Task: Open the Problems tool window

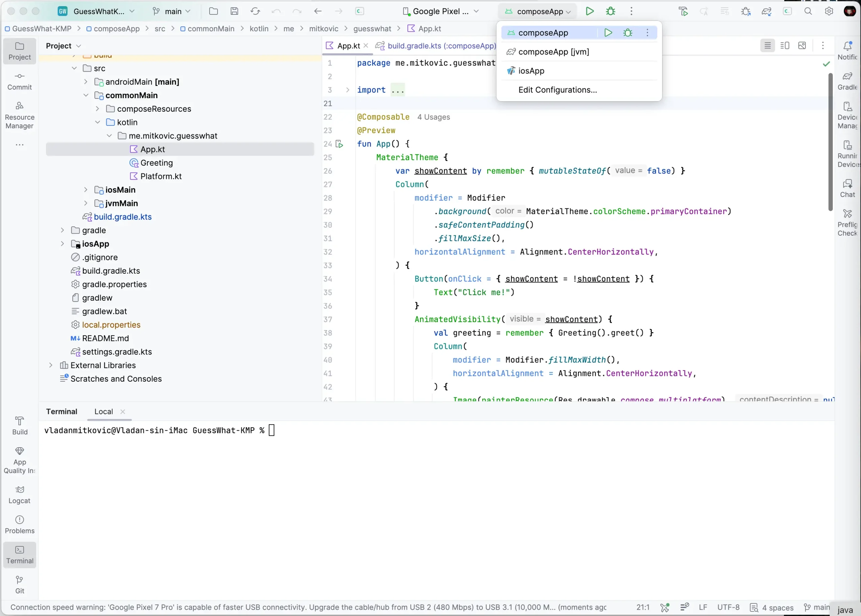Action: click(20, 524)
